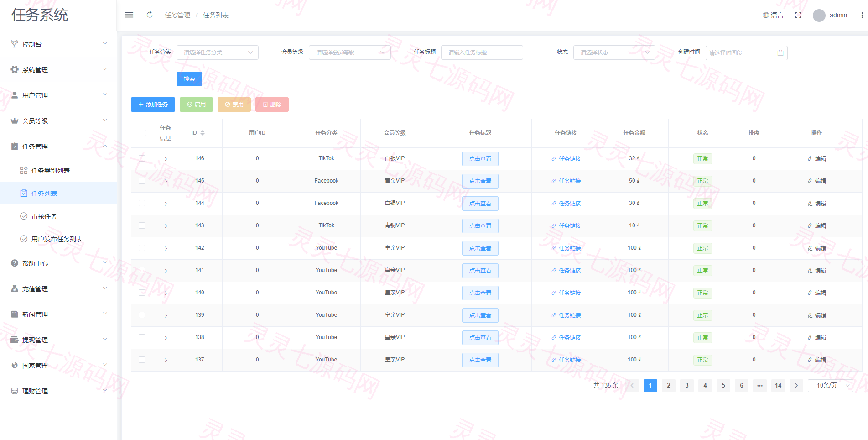Viewport: 868px width, 440px height.
Task: Check the box for row 137
Action: point(142,360)
